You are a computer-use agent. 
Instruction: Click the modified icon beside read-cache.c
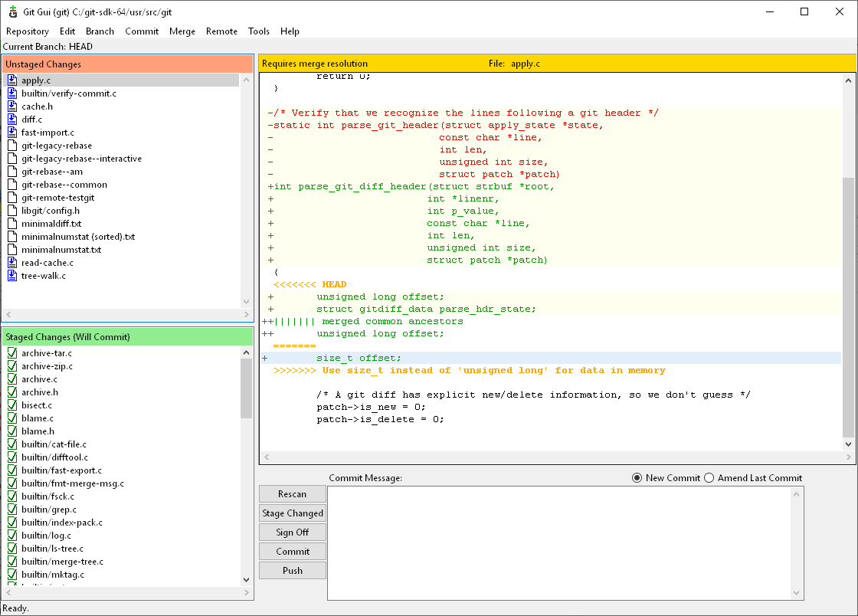coord(12,263)
